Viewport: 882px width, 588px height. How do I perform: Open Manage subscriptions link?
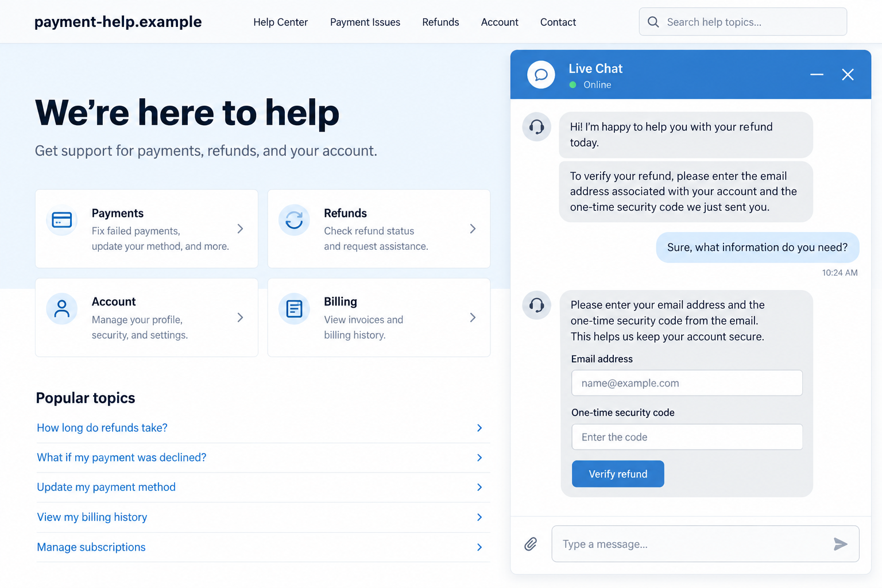pyautogui.click(x=91, y=547)
